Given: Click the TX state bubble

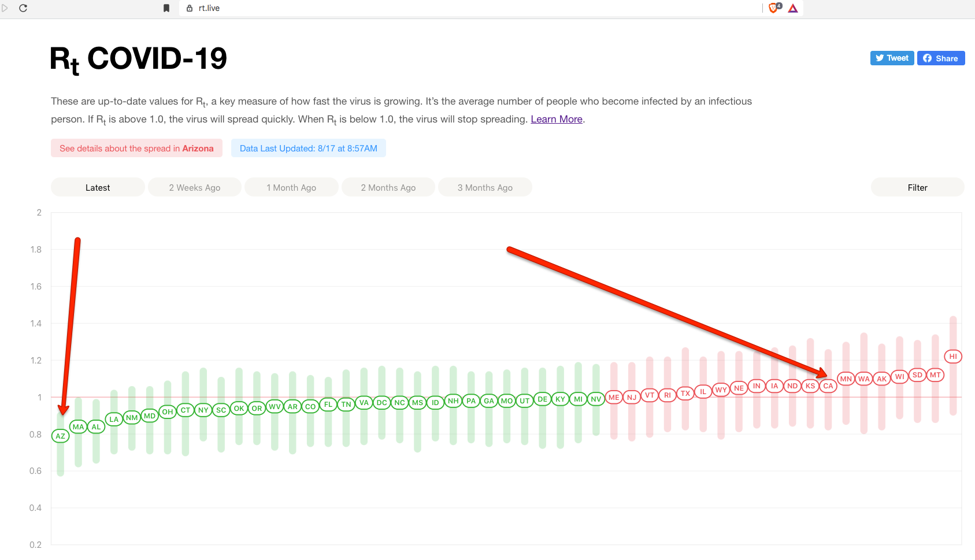Looking at the screenshot, I should [685, 394].
